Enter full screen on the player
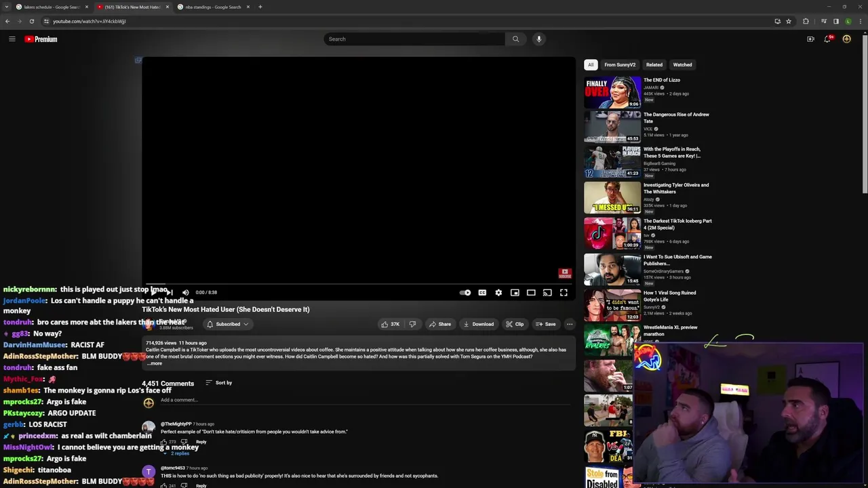This screenshot has height=488, width=868. [564, 293]
